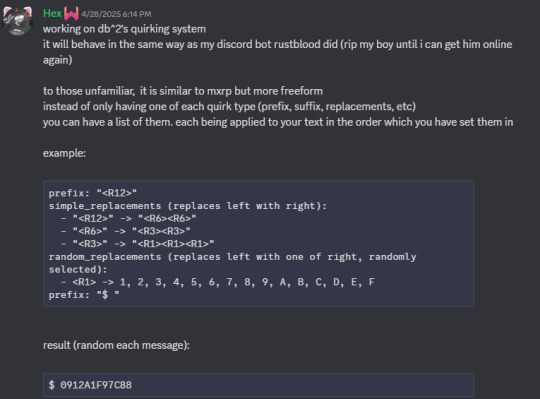Click the green Hex username

(x=52, y=13)
